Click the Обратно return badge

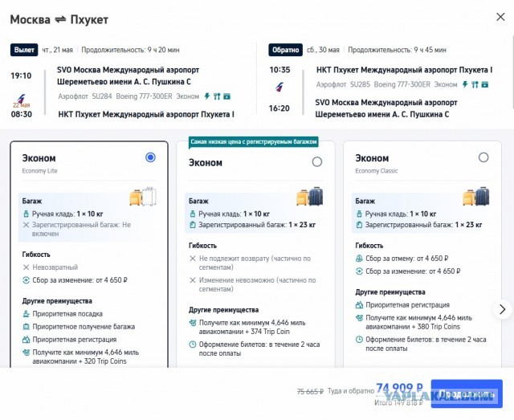285,50
